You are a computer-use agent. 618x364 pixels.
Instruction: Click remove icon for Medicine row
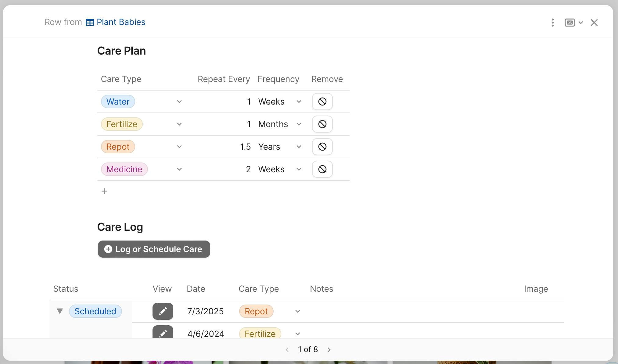click(322, 169)
